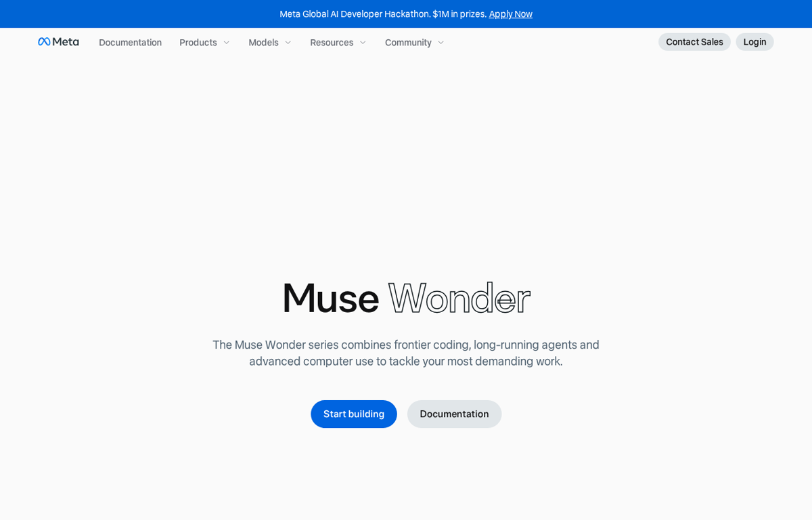
Task: Click the Meta logo
Action: 58,42
